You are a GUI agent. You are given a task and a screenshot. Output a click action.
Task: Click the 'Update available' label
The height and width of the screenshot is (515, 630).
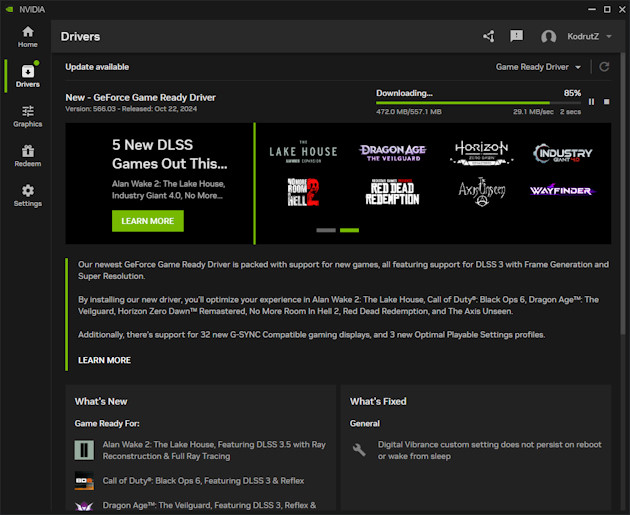pyautogui.click(x=97, y=67)
